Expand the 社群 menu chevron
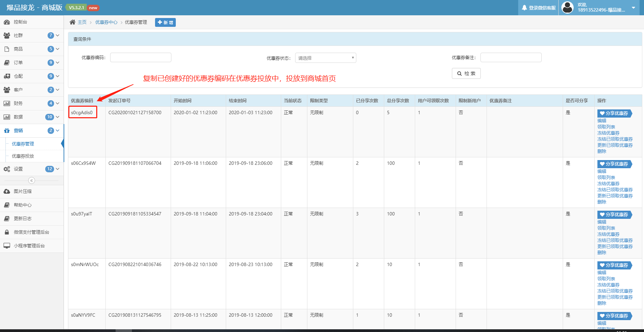The height and width of the screenshot is (332, 644). [57, 35]
